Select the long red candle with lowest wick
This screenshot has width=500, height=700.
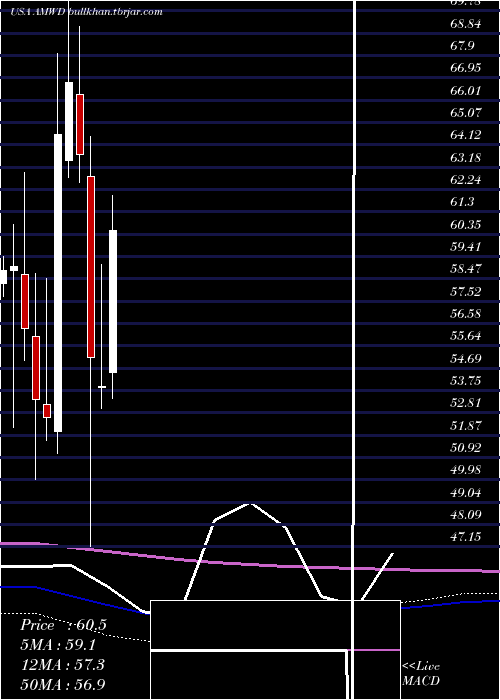pyautogui.click(x=91, y=267)
